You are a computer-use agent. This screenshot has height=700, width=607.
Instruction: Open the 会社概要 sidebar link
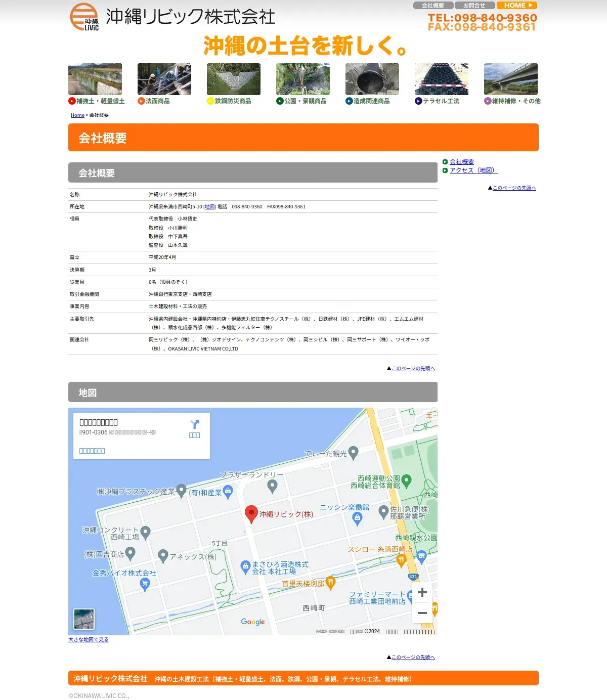pos(462,162)
